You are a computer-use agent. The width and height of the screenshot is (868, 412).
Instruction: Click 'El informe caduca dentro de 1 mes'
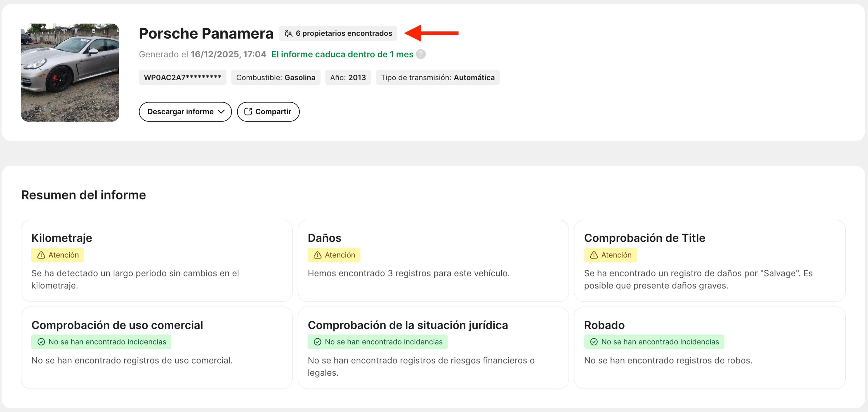point(342,54)
